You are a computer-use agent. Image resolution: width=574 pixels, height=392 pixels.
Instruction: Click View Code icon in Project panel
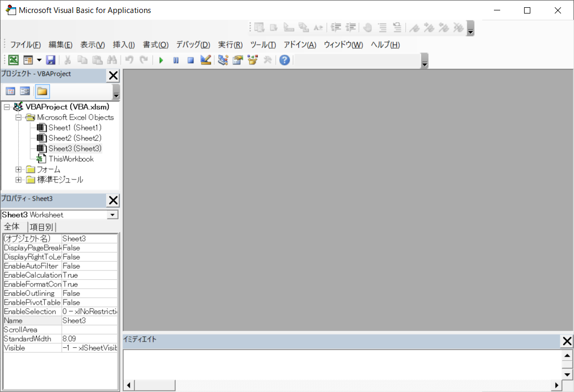click(x=10, y=91)
